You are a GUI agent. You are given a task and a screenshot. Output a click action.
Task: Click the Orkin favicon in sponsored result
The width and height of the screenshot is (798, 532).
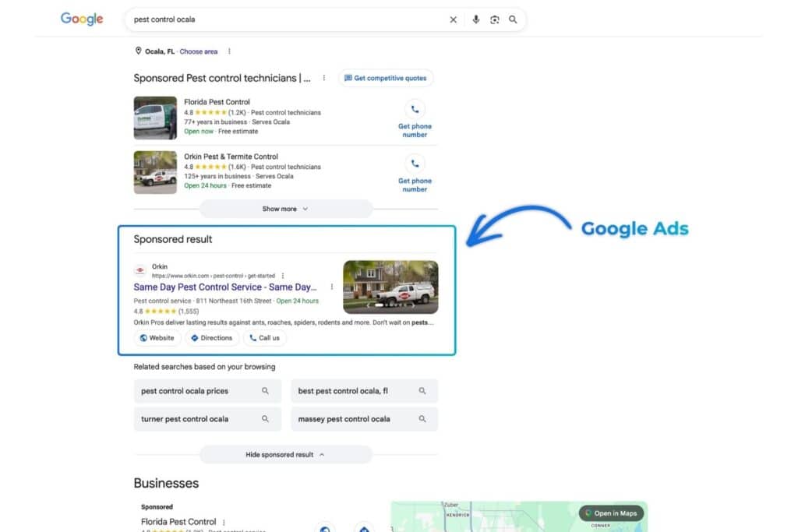(x=140, y=270)
